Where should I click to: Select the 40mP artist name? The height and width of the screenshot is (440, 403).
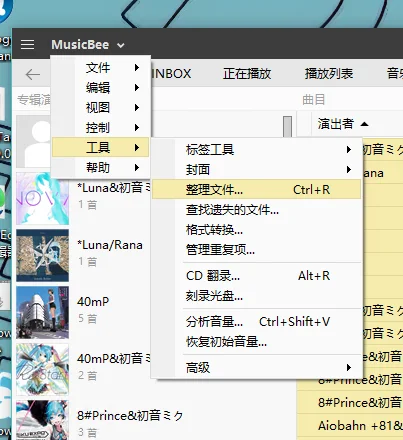coord(93,302)
